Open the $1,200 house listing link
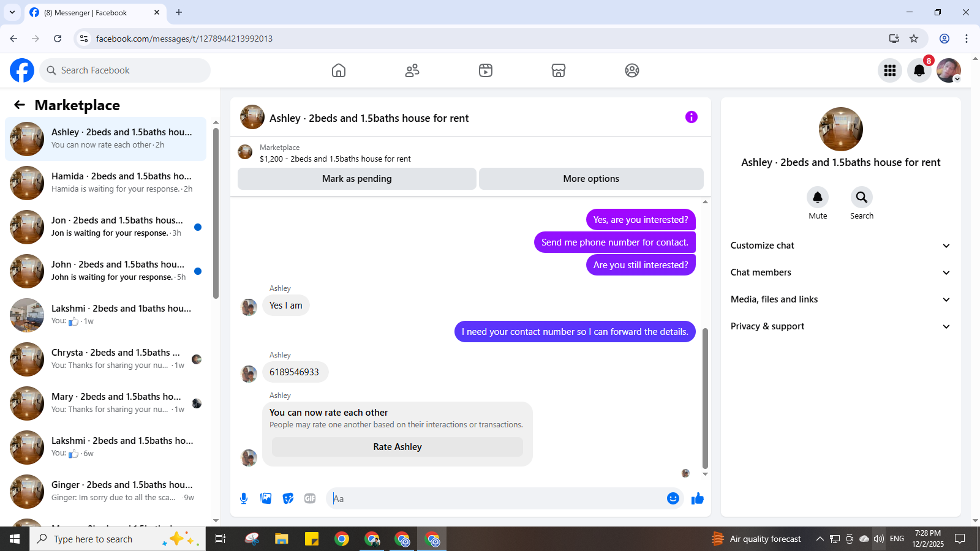This screenshot has width=980, height=551. tap(335, 159)
